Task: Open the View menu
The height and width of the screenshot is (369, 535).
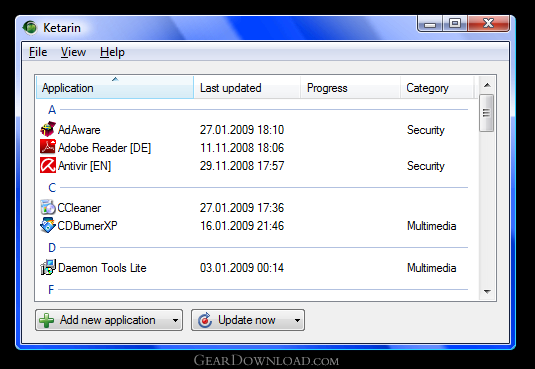Action: (x=73, y=52)
